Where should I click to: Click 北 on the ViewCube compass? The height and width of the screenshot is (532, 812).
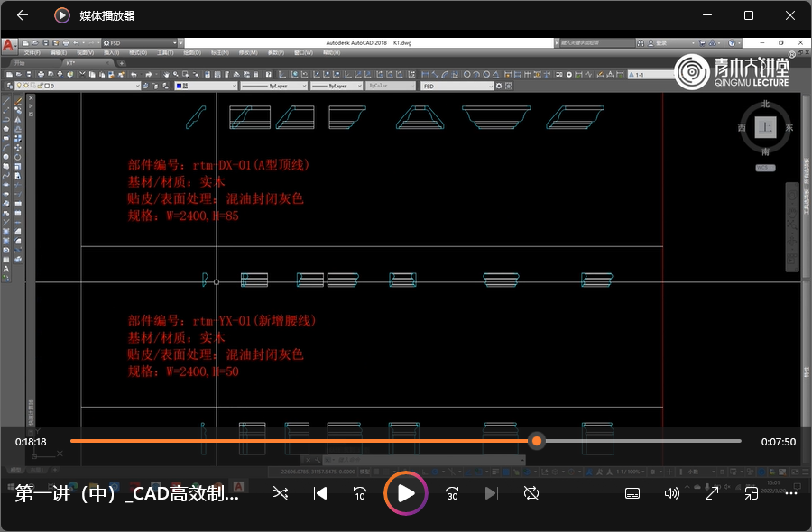(x=765, y=104)
